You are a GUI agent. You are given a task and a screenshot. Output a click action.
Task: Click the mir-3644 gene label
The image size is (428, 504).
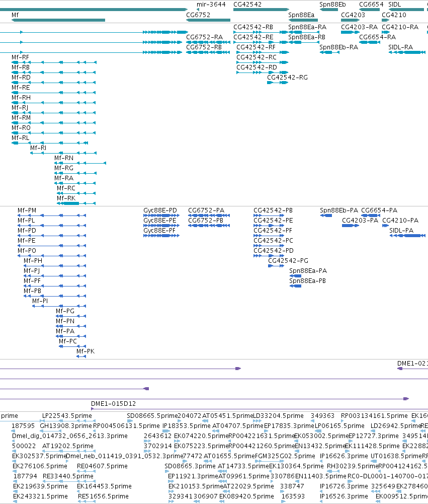click(211, 5)
